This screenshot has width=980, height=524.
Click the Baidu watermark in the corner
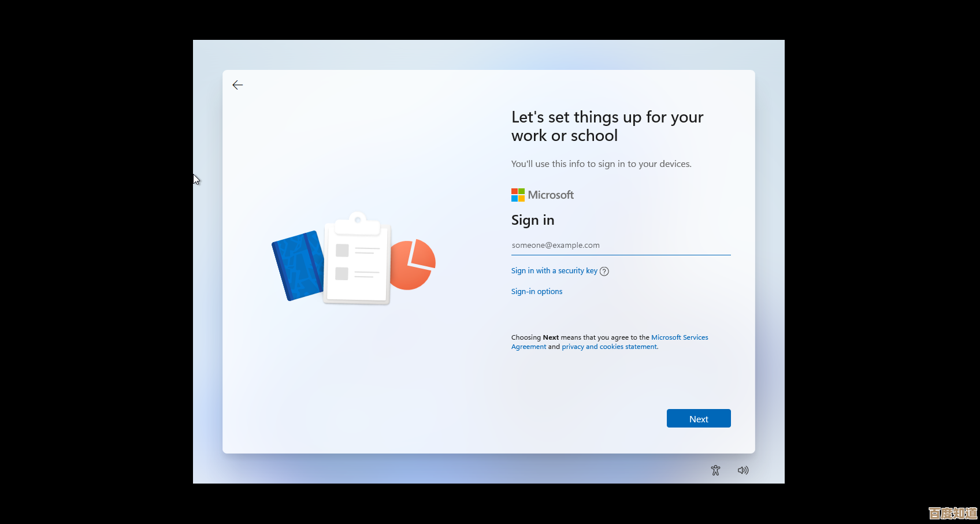pos(952,513)
